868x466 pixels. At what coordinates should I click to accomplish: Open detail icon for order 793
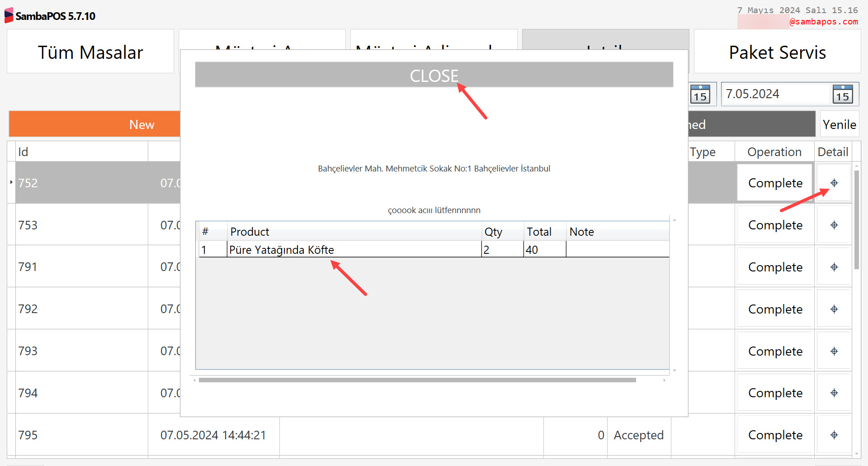point(834,351)
